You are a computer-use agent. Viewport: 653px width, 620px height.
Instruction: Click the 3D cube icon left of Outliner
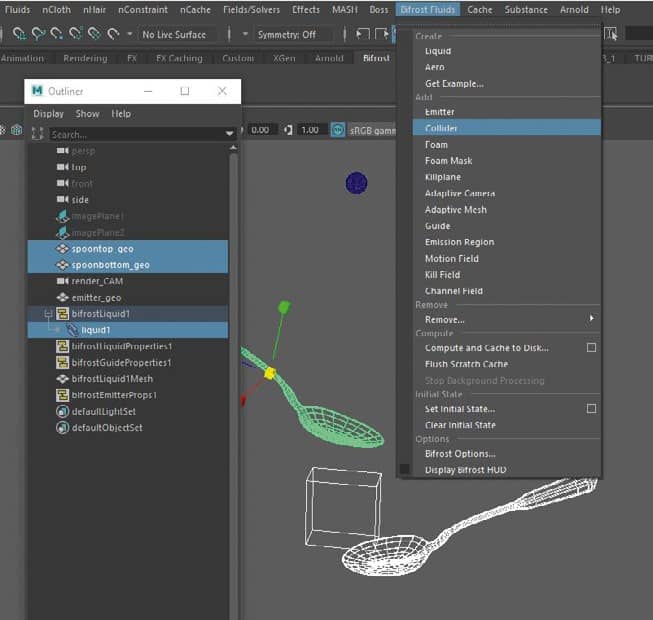click(x=17, y=130)
